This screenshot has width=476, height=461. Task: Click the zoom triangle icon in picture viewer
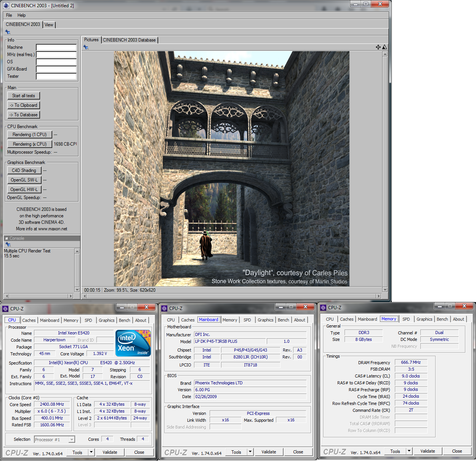(385, 47)
